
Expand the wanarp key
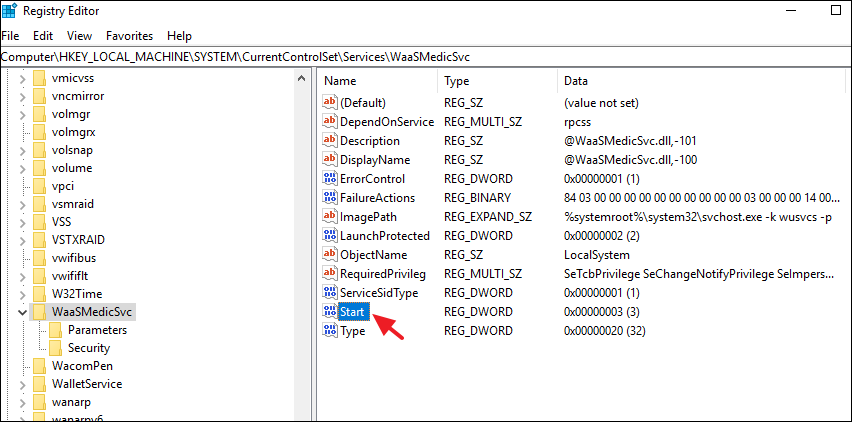pos(22,402)
